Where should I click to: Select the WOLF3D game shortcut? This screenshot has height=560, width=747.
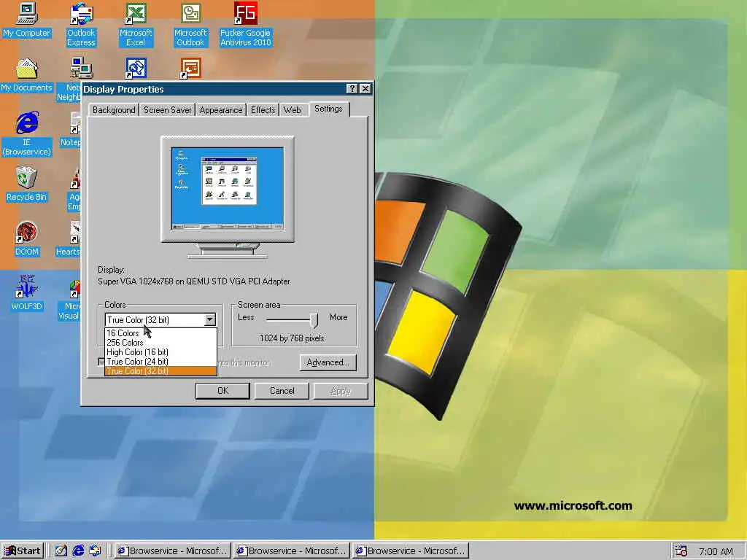[x=27, y=293]
